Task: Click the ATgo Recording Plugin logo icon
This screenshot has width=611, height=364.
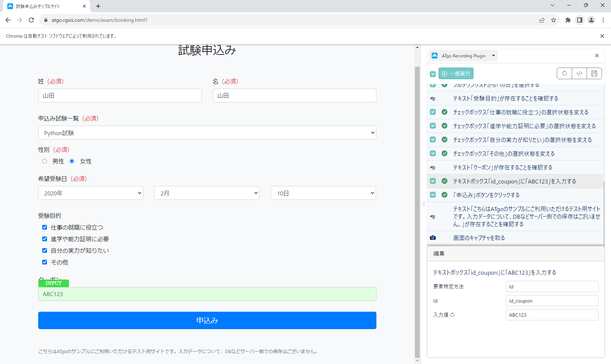Action: point(435,55)
